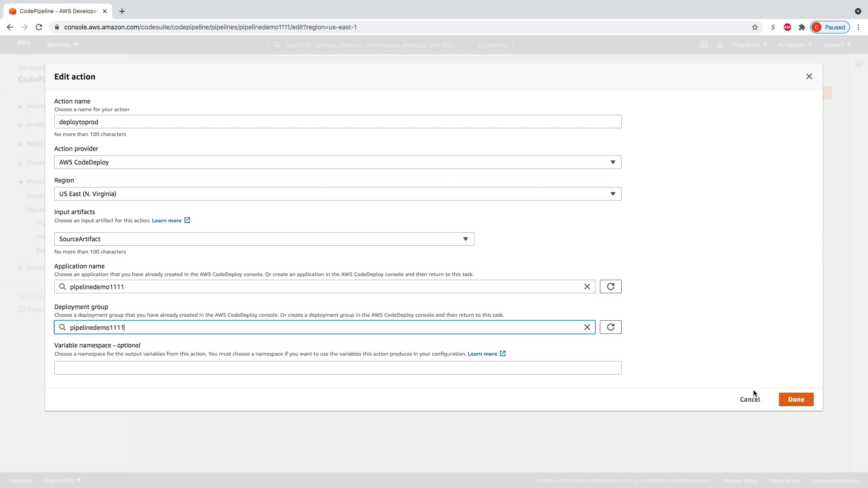Refresh the Deployment group list

[x=610, y=327]
